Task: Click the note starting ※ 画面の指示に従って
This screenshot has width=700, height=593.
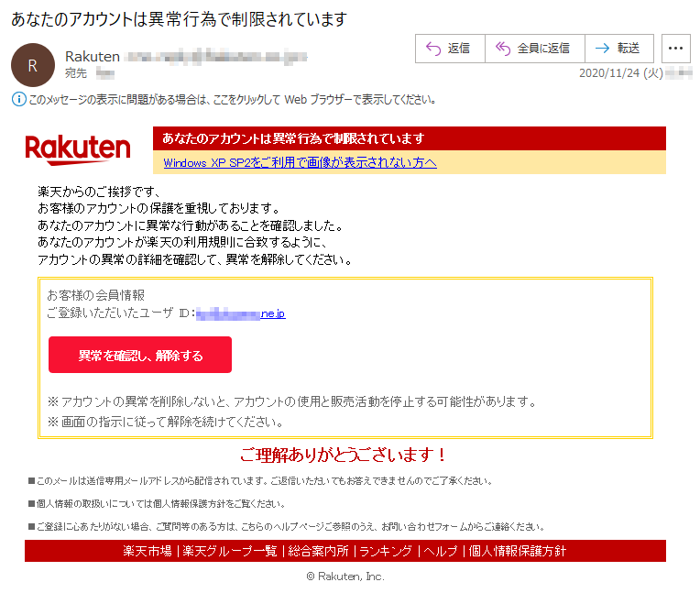Action: pos(165,422)
